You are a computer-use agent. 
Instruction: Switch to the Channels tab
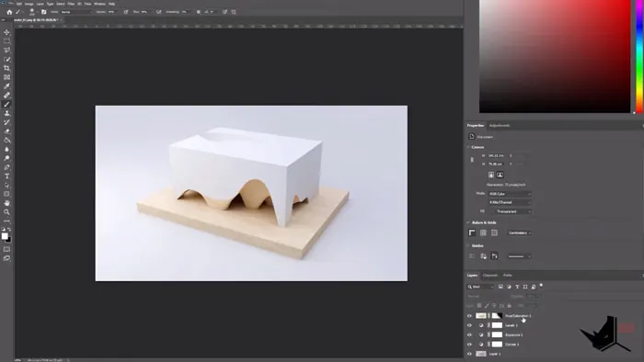(490, 276)
